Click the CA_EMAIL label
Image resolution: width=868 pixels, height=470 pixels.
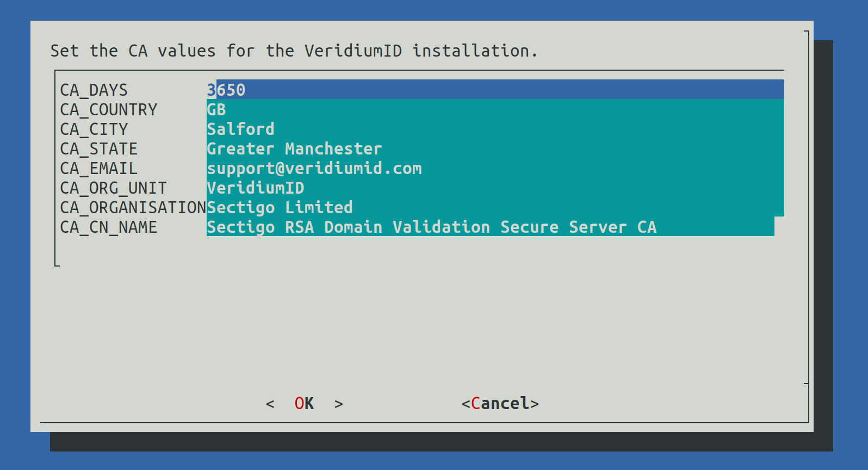[x=98, y=168]
